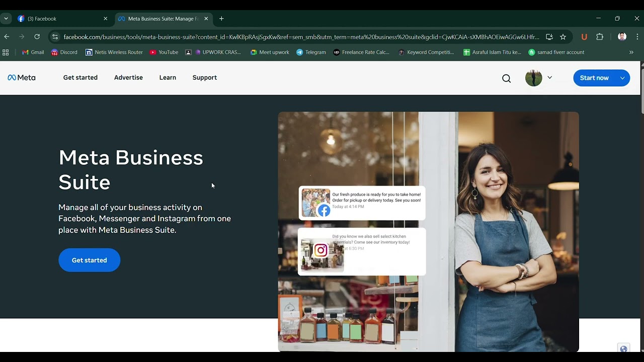Open the Keyword Competiti... bookmark
This screenshot has height=362, width=644.
(x=426, y=52)
